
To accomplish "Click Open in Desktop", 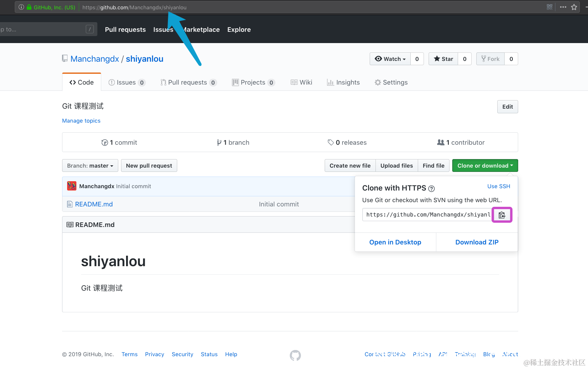I will [x=395, y=242].
